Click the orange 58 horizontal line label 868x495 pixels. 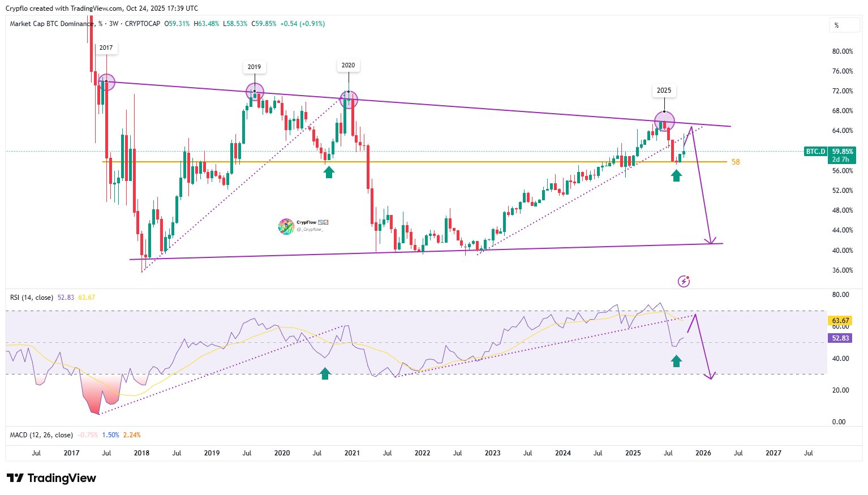pyautogui.click(x=736, y=162)
